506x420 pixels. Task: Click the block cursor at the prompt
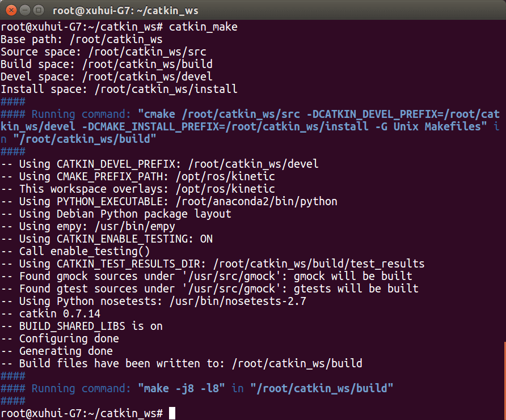coord(172,413)
